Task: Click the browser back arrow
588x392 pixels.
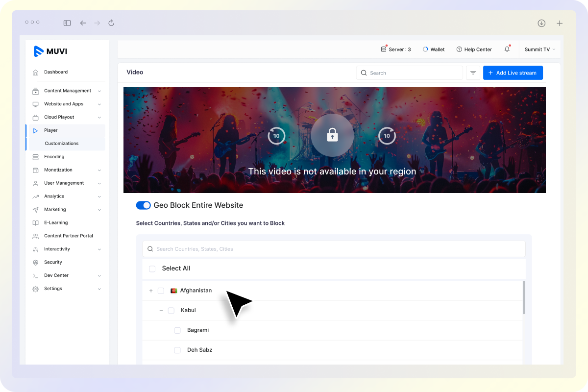Action: (83, 23)
